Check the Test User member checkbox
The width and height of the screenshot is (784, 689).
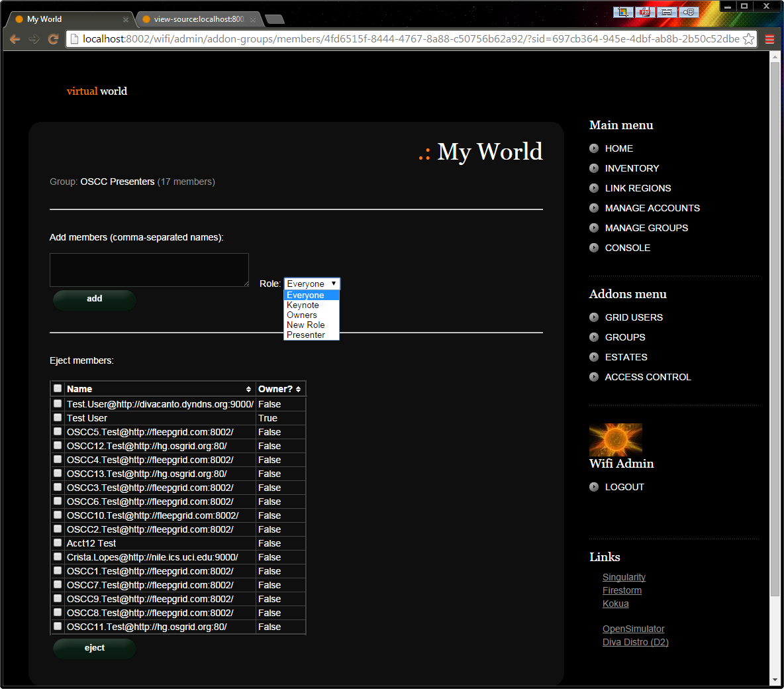[x=58, y=417]
